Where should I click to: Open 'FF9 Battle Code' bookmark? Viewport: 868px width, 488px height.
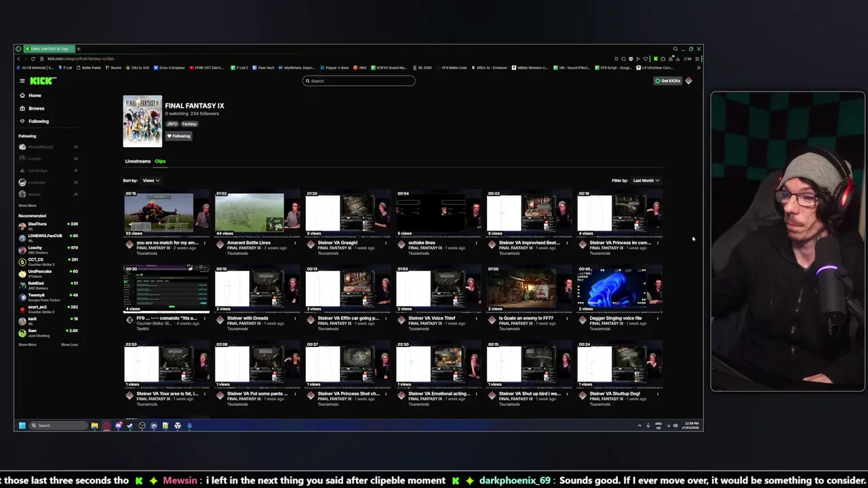[453, 68]
